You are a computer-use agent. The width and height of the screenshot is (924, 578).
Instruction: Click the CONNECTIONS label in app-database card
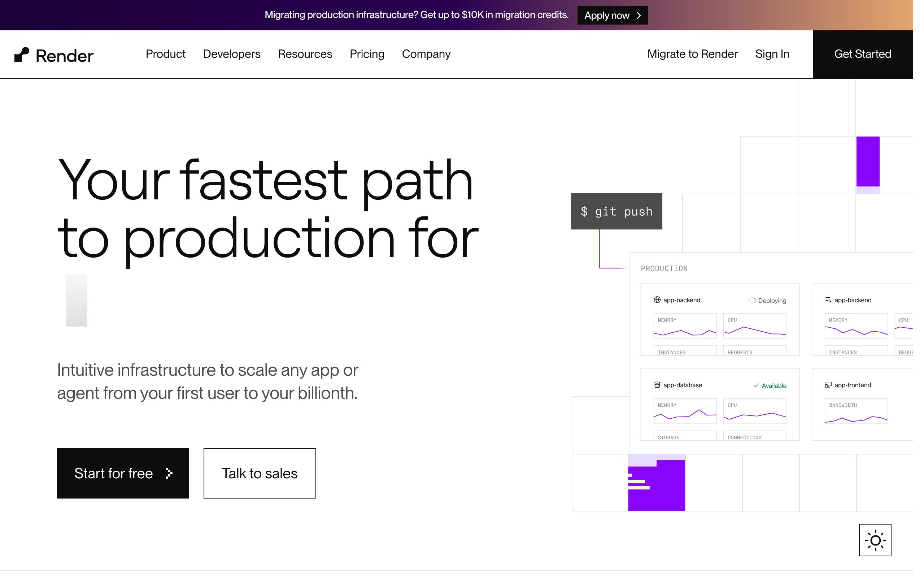click(744, 438)
